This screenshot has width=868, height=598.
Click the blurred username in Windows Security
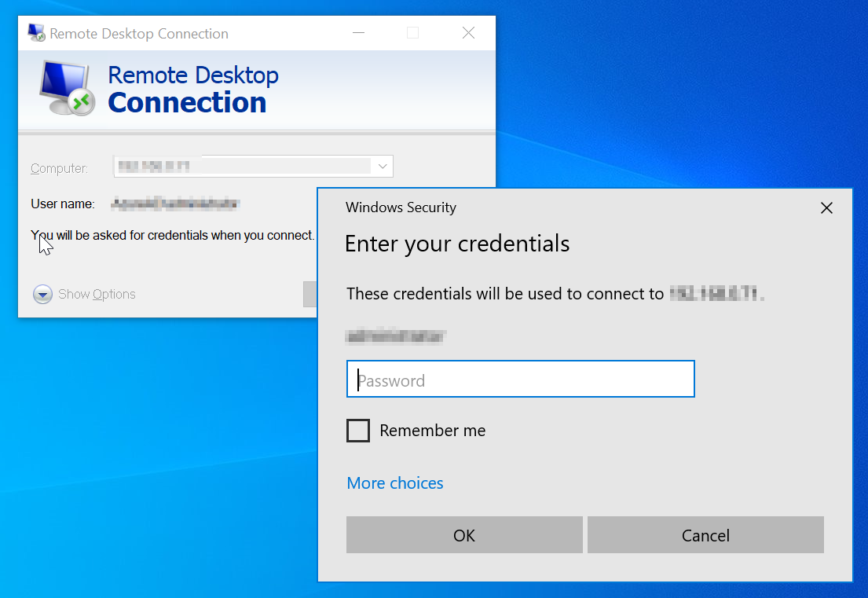tap(395, 336)
